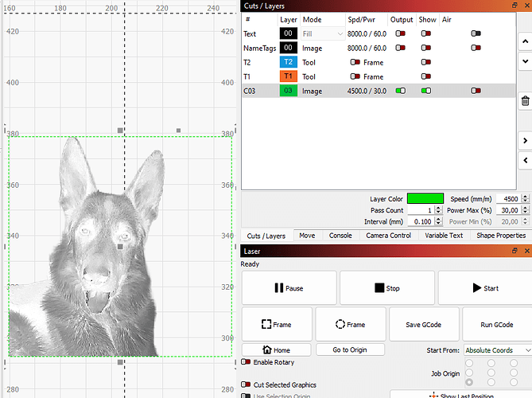
Task: Select bottom center handle of the dog image
Action: pyautogui.click(x=120, y=362)
